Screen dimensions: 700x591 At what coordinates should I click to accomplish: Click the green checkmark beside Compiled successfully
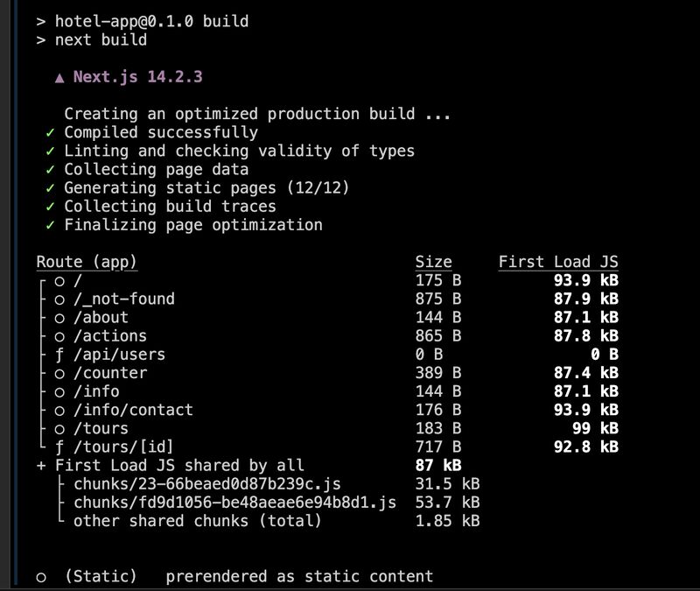click(x=50, y=133)
